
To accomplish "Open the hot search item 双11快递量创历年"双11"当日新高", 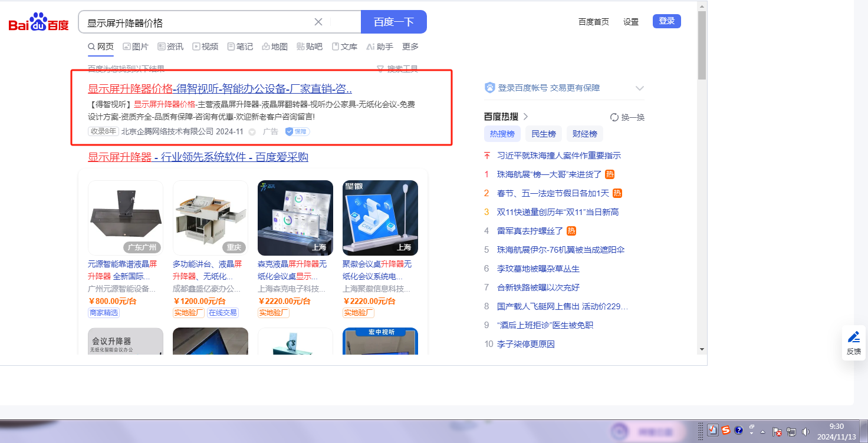I will click(558, 212).
